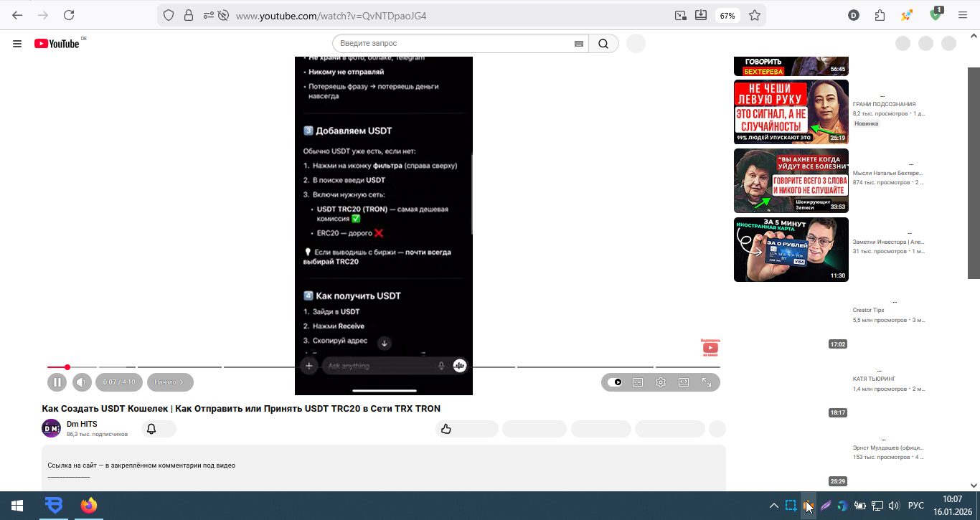Viewport: 980px width, 520px height.
Task: Open the on-screen keyboard in search box
Action: click(x=579, y=44)
